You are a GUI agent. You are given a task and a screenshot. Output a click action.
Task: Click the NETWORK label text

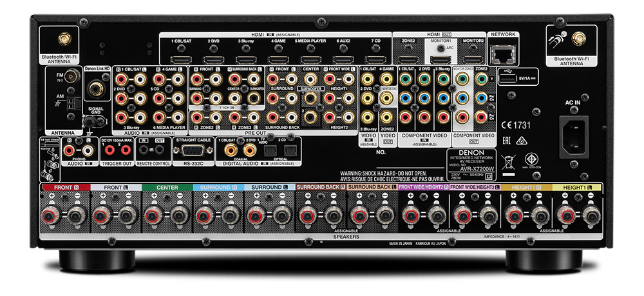[x=503, y=35]
